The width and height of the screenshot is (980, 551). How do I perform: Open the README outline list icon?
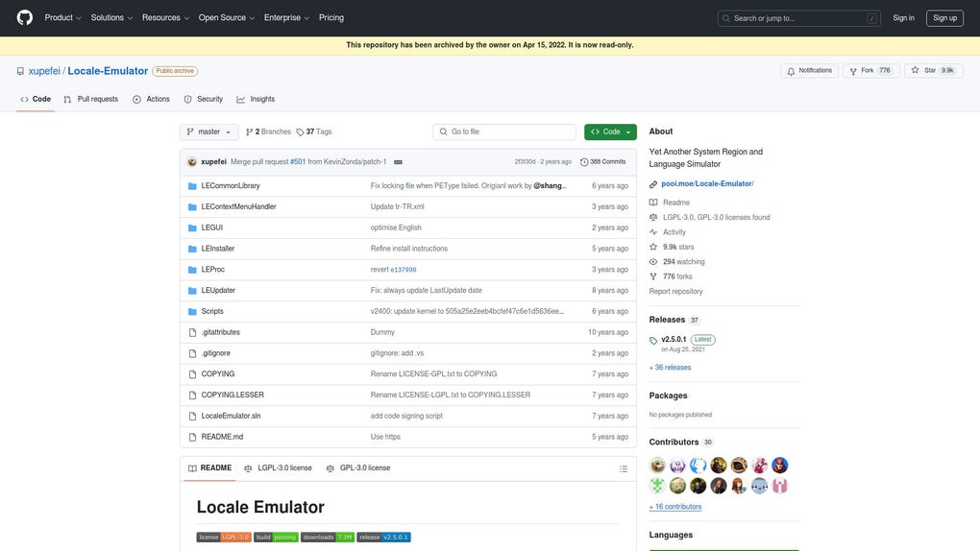(624, 468)
